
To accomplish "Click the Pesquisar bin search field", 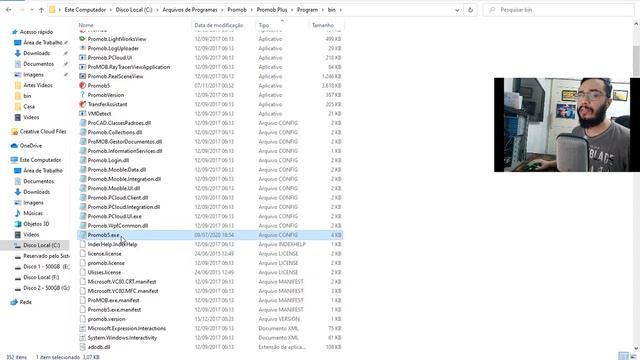I will click(x=558, y=10).
